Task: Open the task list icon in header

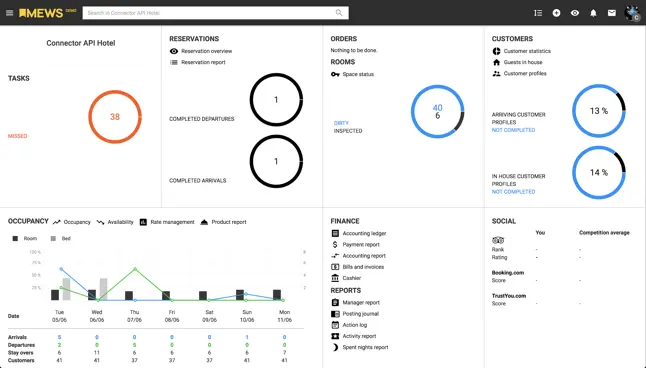Action: tap(538, 13)
